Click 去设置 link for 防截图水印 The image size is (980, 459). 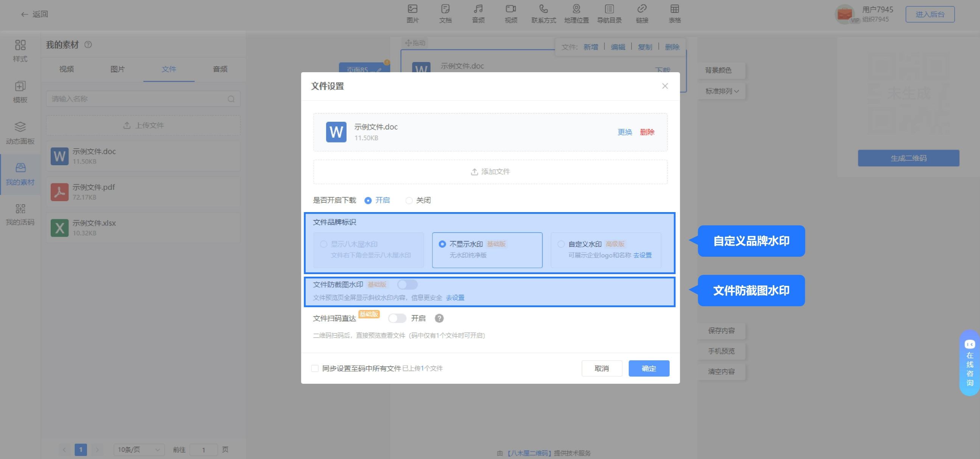click(455, 298)
